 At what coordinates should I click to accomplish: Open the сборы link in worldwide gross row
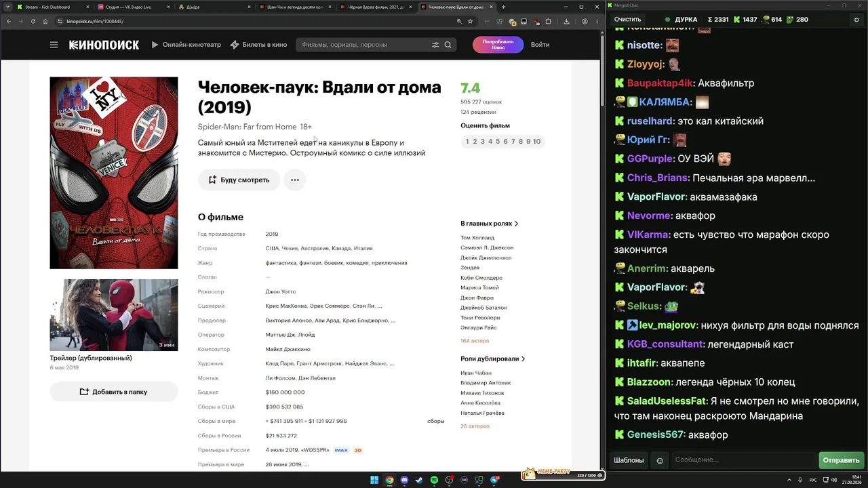pyautogui.click(x=435, y=422)
